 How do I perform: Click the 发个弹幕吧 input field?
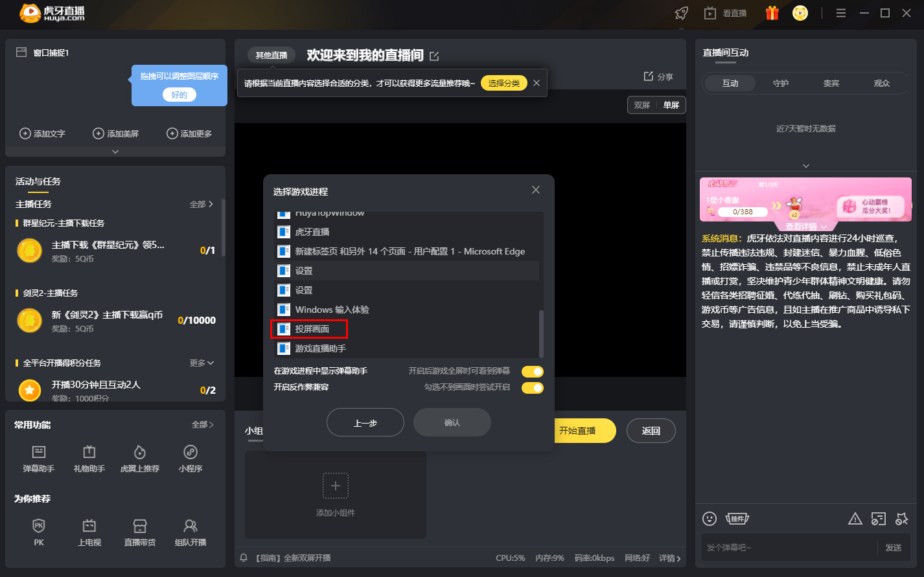point(789,547)
